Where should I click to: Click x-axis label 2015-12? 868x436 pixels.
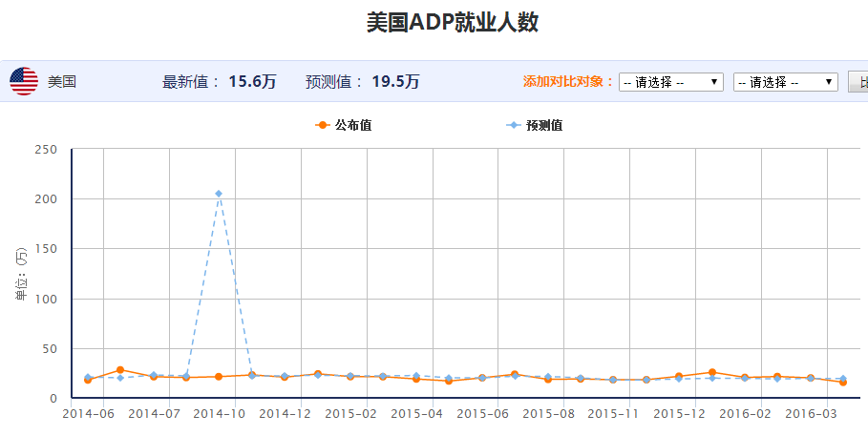678,414
